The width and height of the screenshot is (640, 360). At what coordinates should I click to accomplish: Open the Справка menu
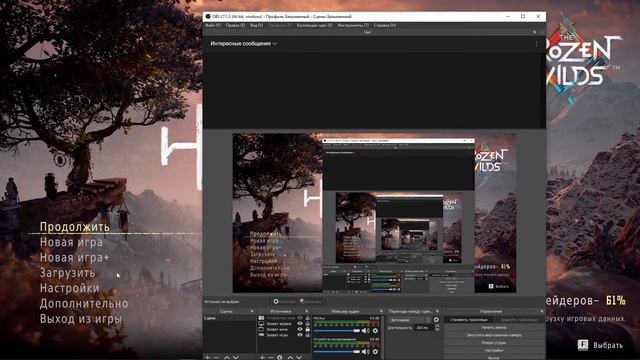pos(384,25)
